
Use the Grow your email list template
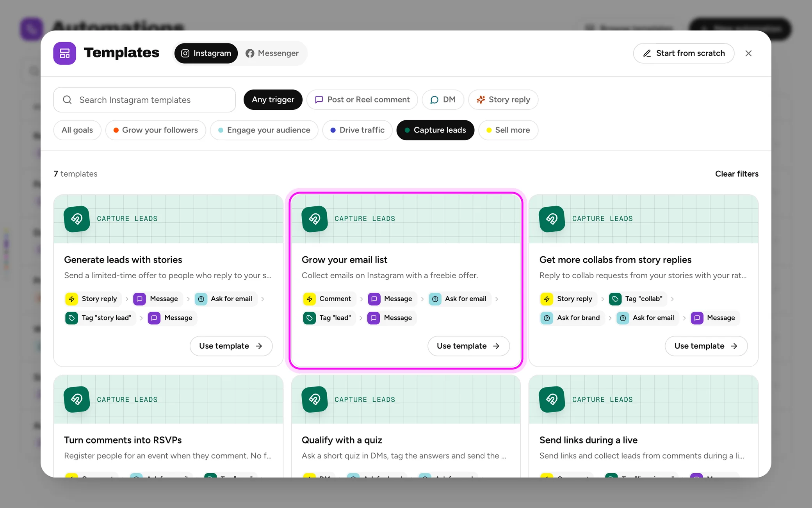click(x=468, y=346)
